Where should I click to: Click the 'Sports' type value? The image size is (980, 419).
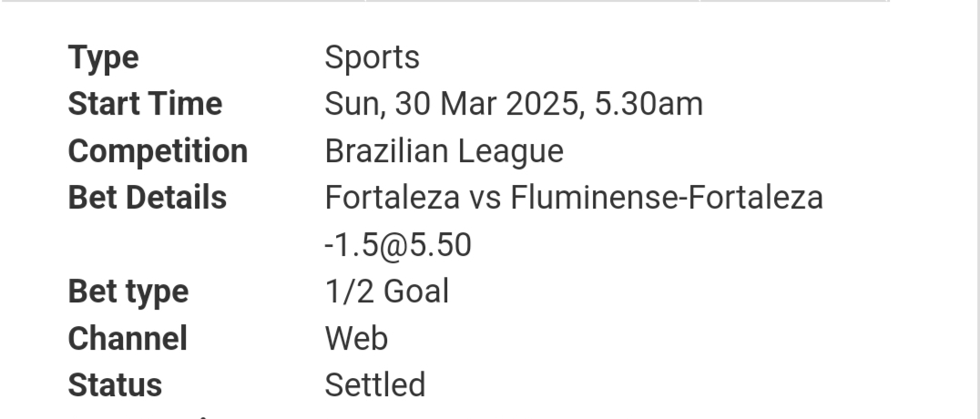[x=372, y=57]
